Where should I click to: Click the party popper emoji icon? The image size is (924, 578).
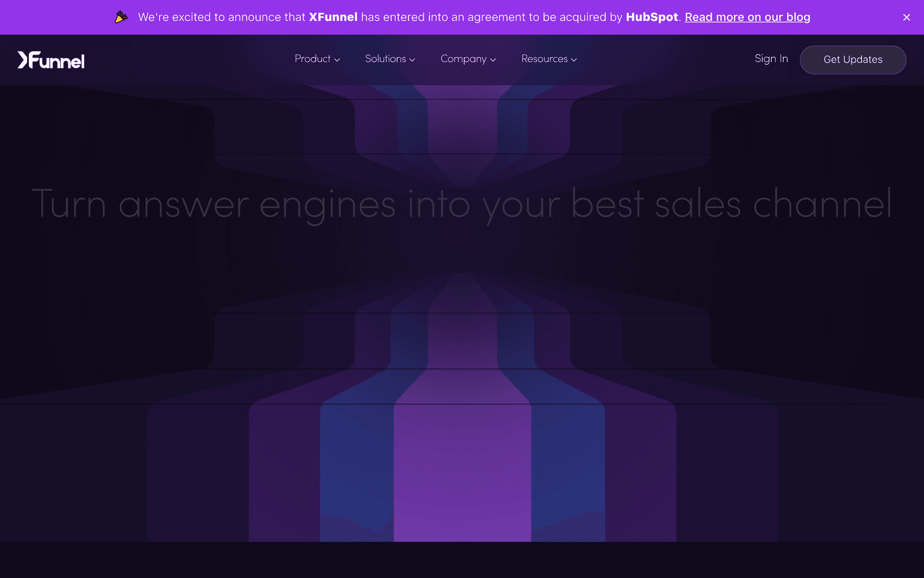click(121, 17)
